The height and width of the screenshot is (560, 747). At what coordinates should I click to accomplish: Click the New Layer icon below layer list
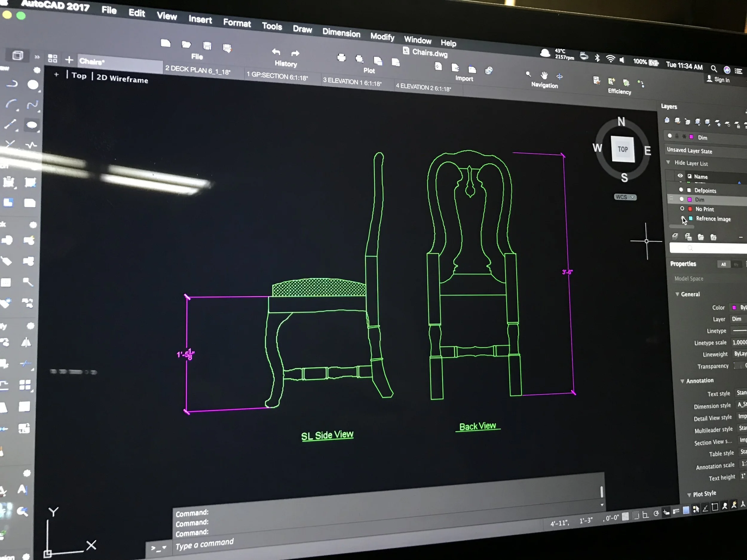(675, 236)
